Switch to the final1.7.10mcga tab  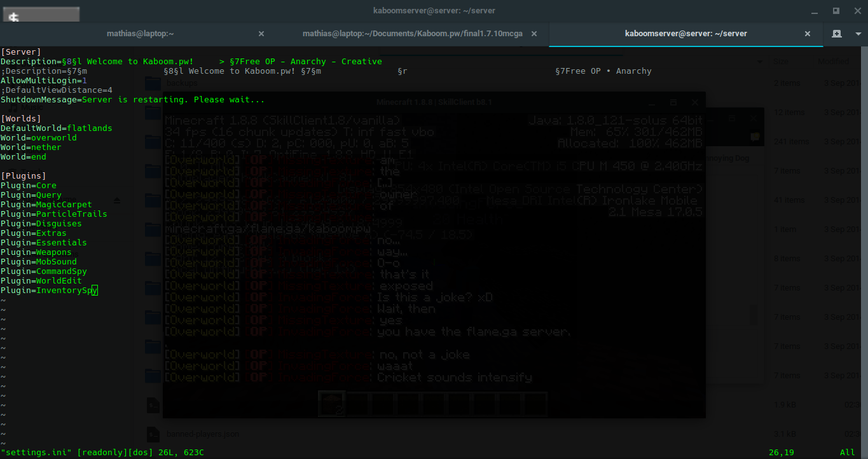[x=412, y=34]
